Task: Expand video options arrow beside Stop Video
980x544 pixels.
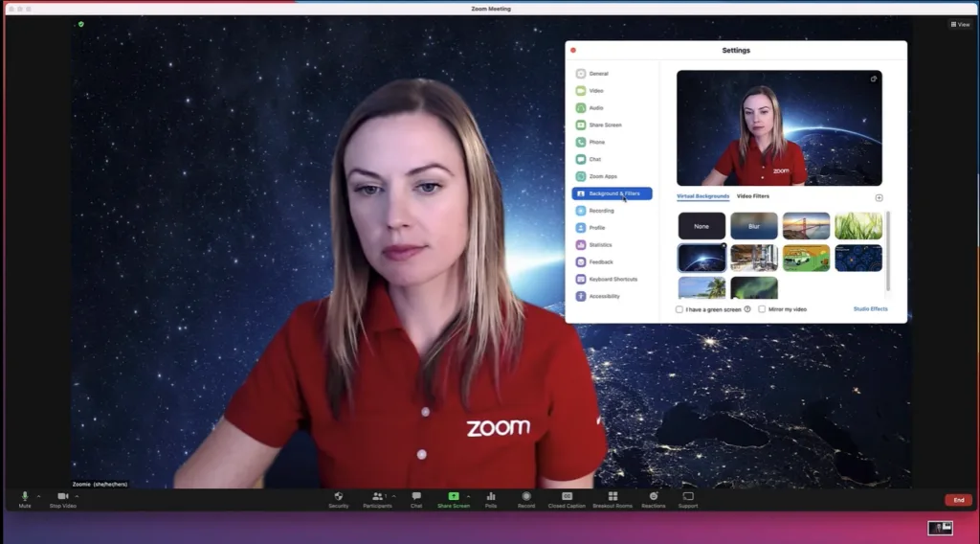Action: [x=77, y=496]
